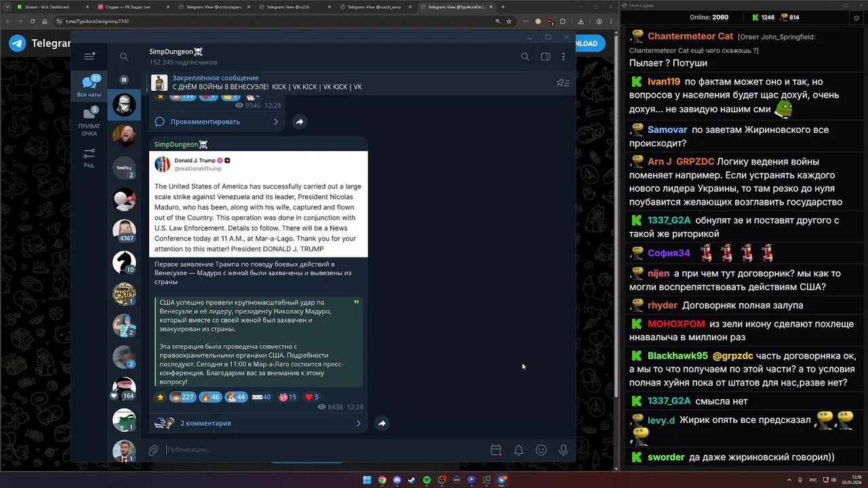The height and width of the screenshot is (488, 868).
Task: Open Steam from the taskbar
Action: [412, 480]
